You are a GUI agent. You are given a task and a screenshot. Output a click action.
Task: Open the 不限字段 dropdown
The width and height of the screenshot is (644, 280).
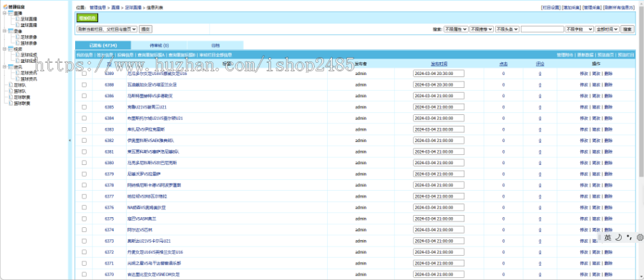point(579,29)
